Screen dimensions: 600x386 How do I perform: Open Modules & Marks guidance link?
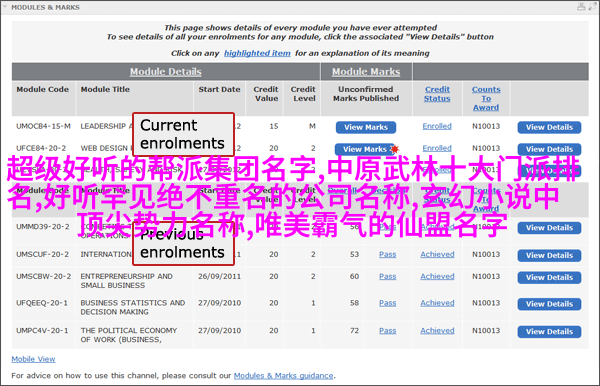pos(284,376)
